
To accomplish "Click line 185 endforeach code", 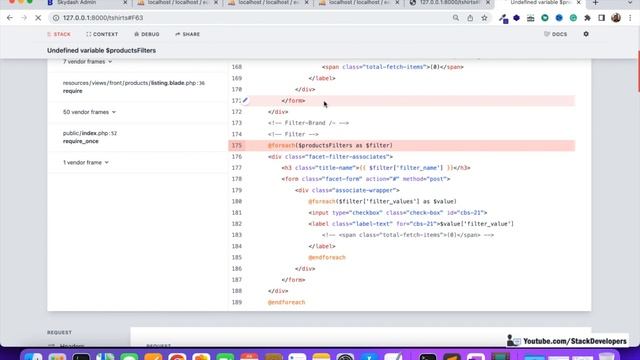I will point(327,258).
